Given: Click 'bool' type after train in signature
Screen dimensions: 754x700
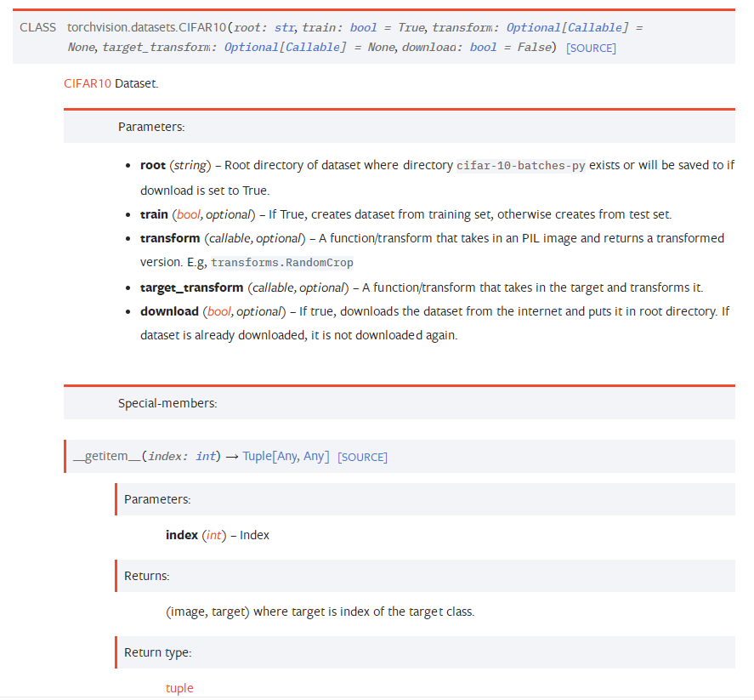Looking at the screenshot, I should [363, 27].
